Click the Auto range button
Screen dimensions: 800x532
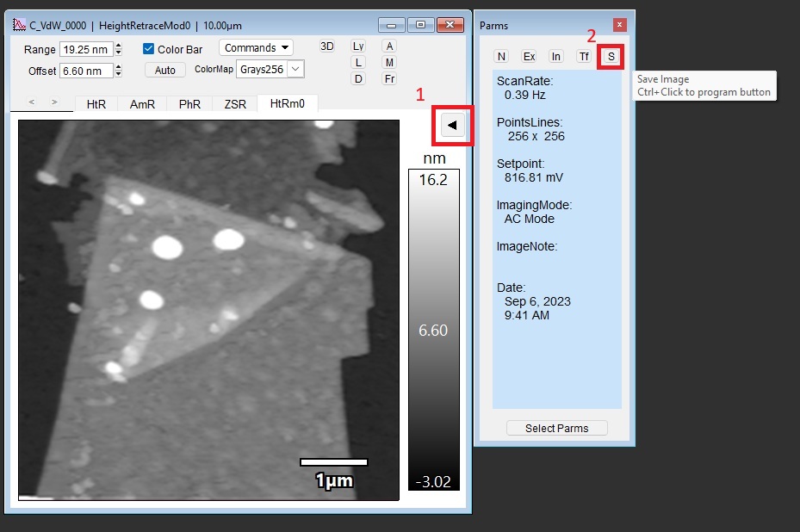[x=165, y=70]
